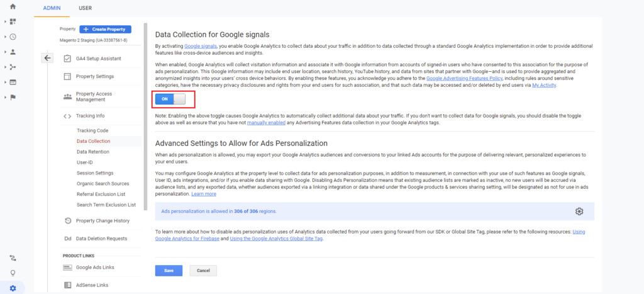Expand Customization arrow in left rail
This screenshot has height=294, width=644.
(x=5, y=21)
